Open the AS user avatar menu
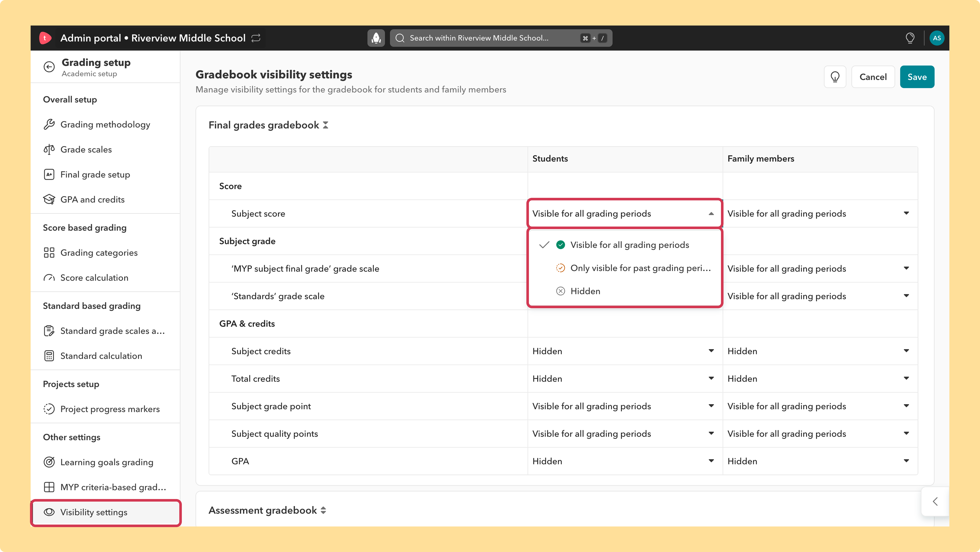This screenshot has height=552, width=980. 937,38
